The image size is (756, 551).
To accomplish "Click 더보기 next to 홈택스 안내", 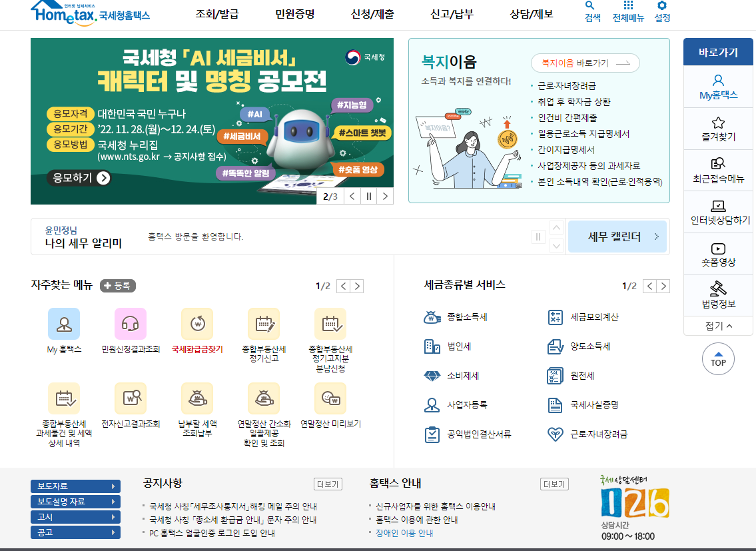I will click(x=554, y=484).
